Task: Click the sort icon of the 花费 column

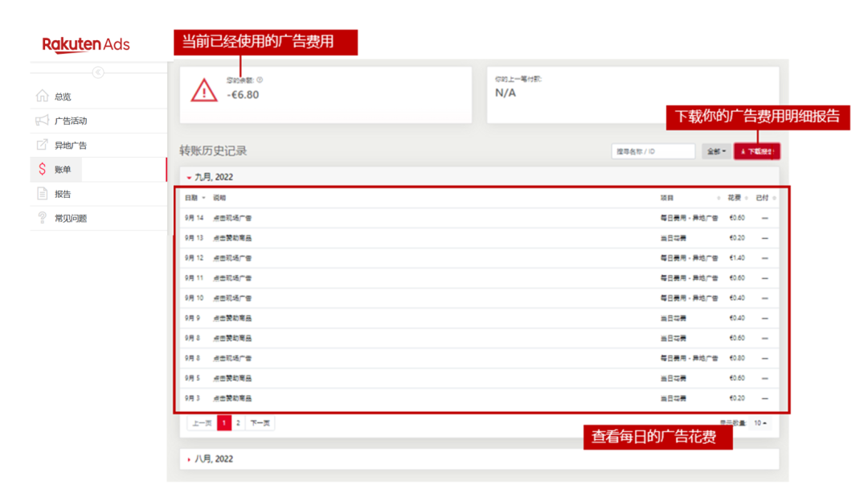Action: click(746, 198)
